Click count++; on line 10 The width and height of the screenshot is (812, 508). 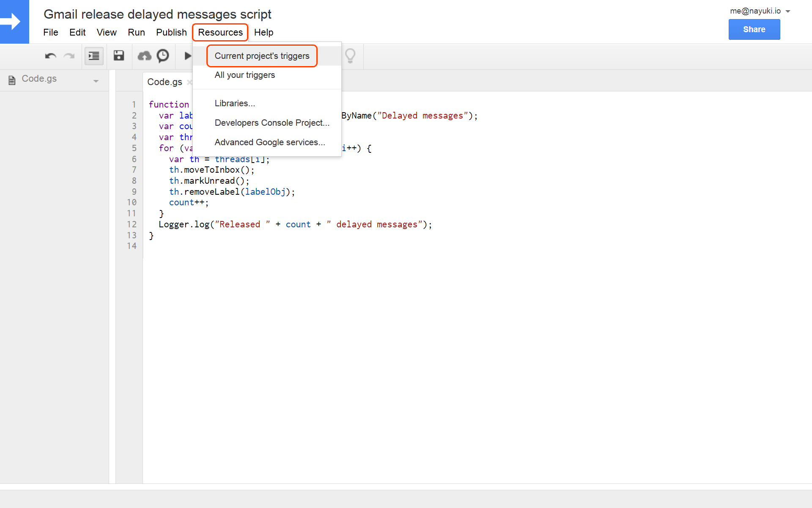click(189, 203)
